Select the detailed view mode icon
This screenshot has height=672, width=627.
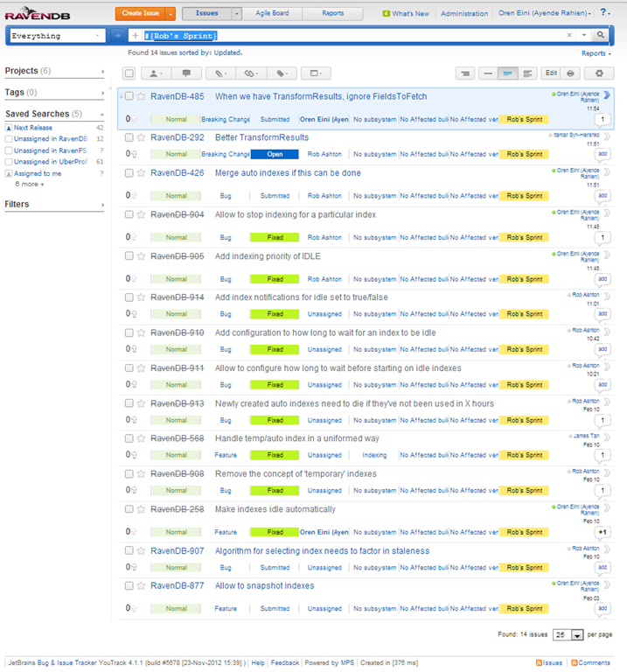coord(507,73)
